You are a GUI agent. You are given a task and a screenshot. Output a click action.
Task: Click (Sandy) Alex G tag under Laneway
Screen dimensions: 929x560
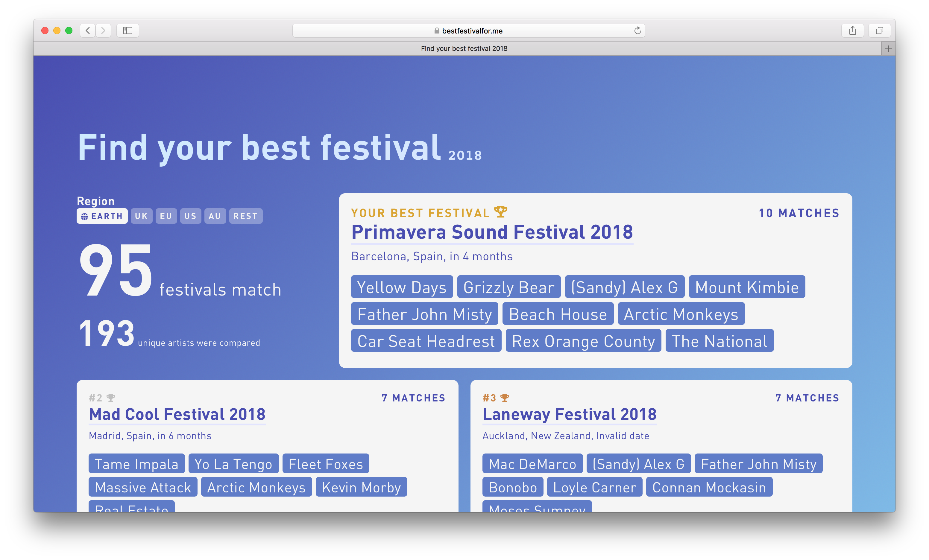[639, 464]
